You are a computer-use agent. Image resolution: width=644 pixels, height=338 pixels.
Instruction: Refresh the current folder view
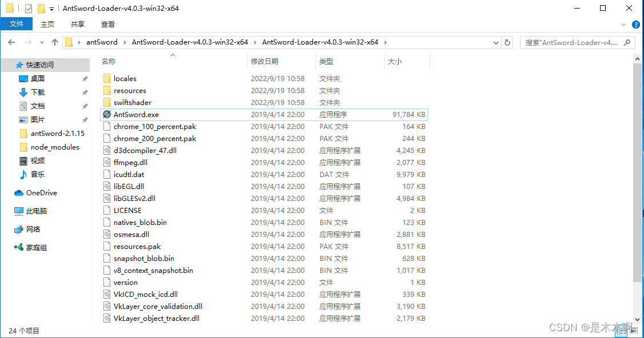coord(507,42)
